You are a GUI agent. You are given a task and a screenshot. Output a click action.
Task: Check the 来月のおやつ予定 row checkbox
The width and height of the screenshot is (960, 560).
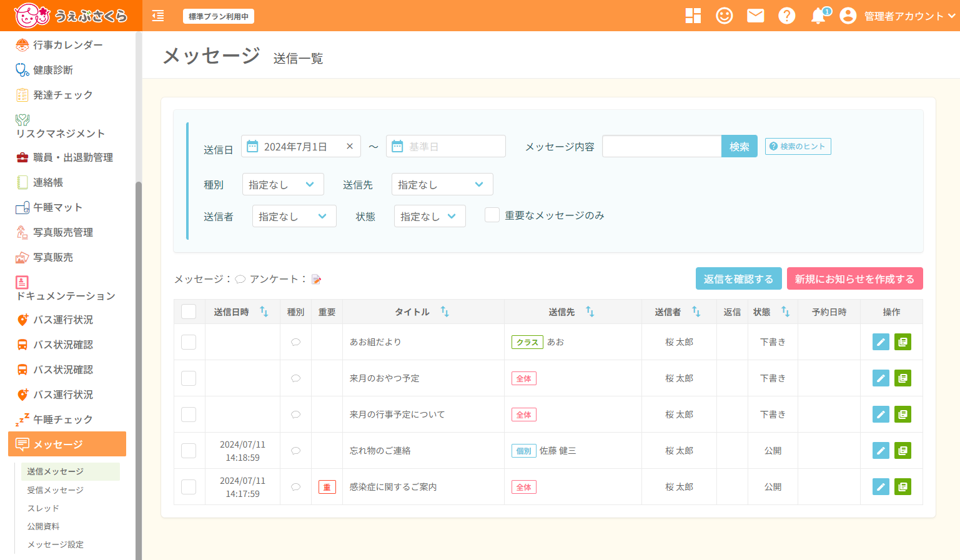click(189, 378)
